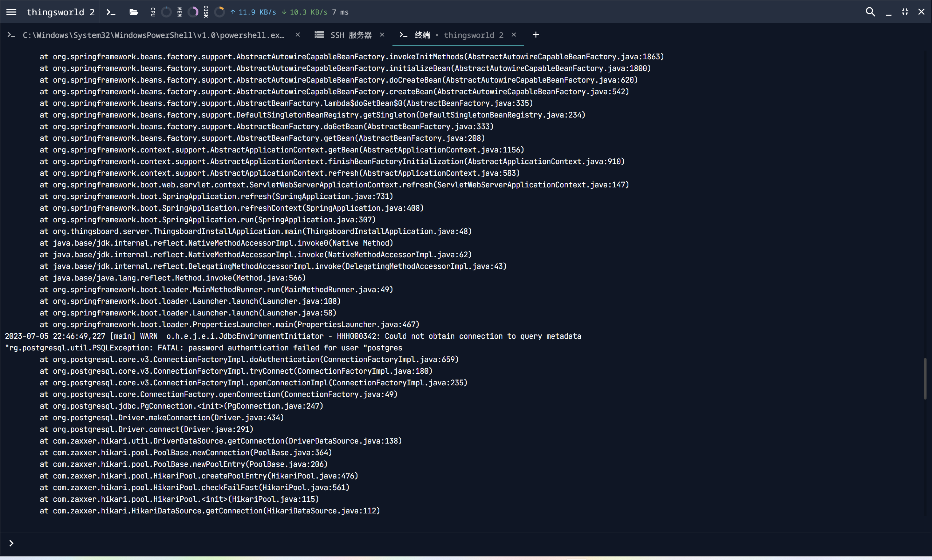The width and height of the screenshot is (932, 560).
Task: Close the SSH 服务器 tab
Action: (382, 34)
